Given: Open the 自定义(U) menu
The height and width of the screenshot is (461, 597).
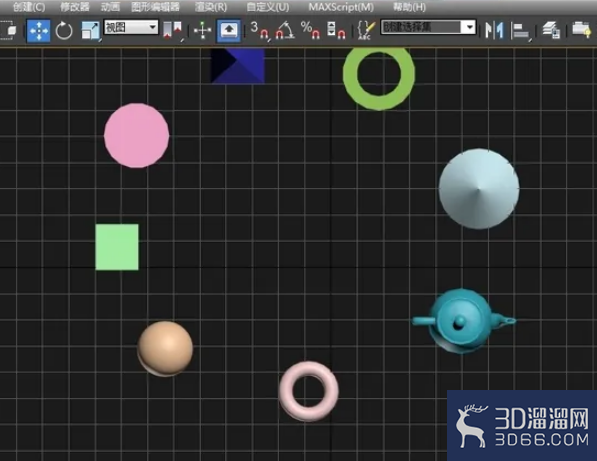Looking at the screenshot, I should (268, 7).
